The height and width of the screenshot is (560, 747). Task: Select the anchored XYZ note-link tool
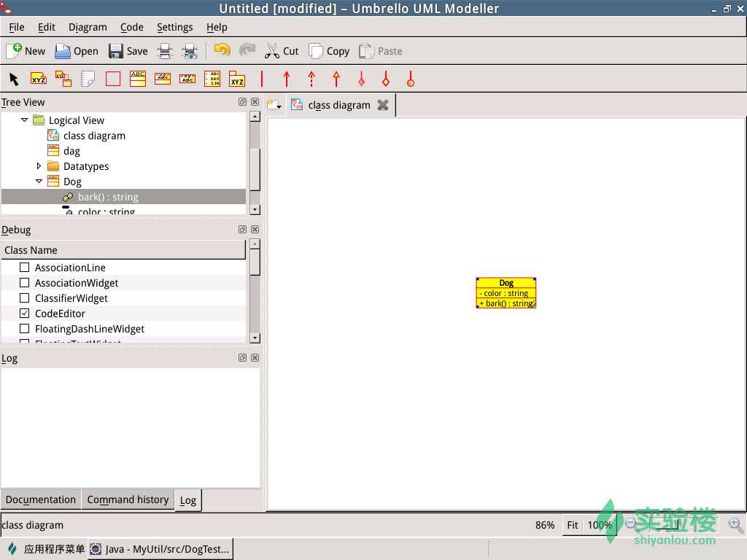[x=63, y=79]
